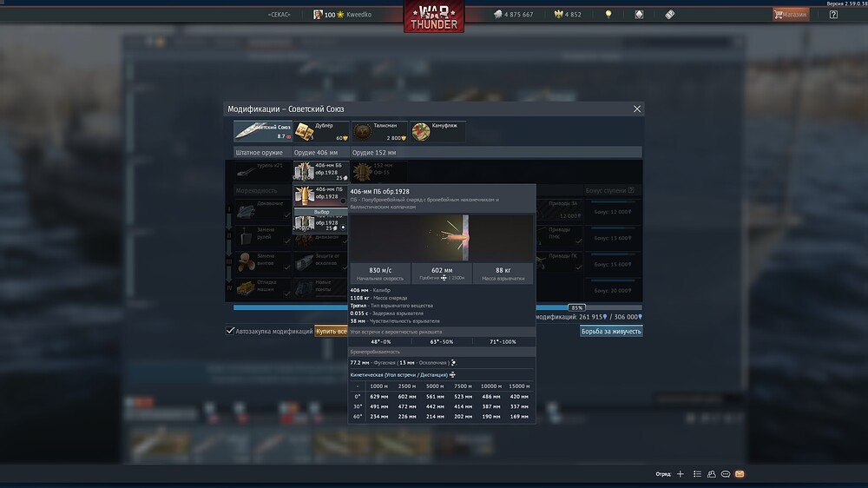Select the 406-мм ПБ обр.1928 shell entry

point(321,195)
